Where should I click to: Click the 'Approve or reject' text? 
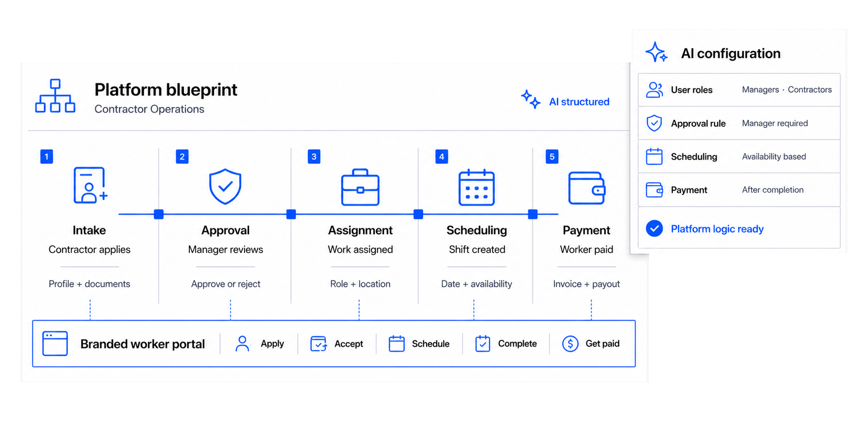coord(226,284)
